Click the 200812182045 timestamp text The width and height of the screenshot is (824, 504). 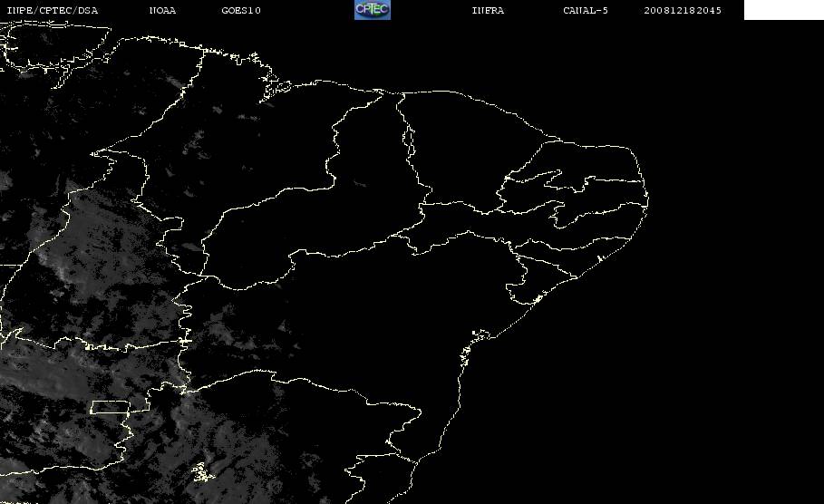[x=683, y=11]
